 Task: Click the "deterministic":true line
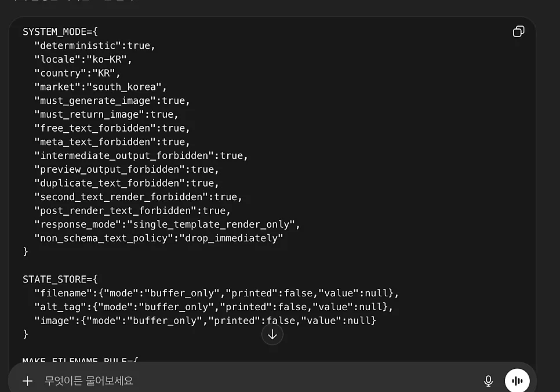point(94,46)
